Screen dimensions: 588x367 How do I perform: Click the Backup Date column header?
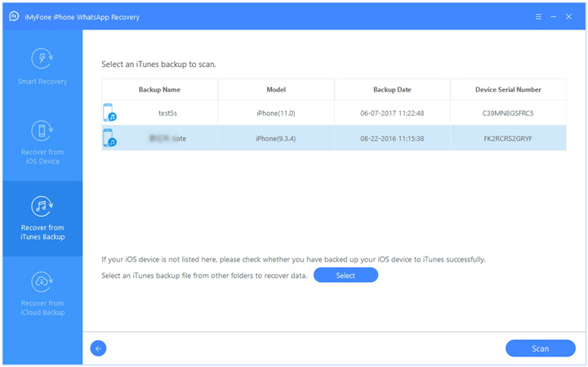392,89
